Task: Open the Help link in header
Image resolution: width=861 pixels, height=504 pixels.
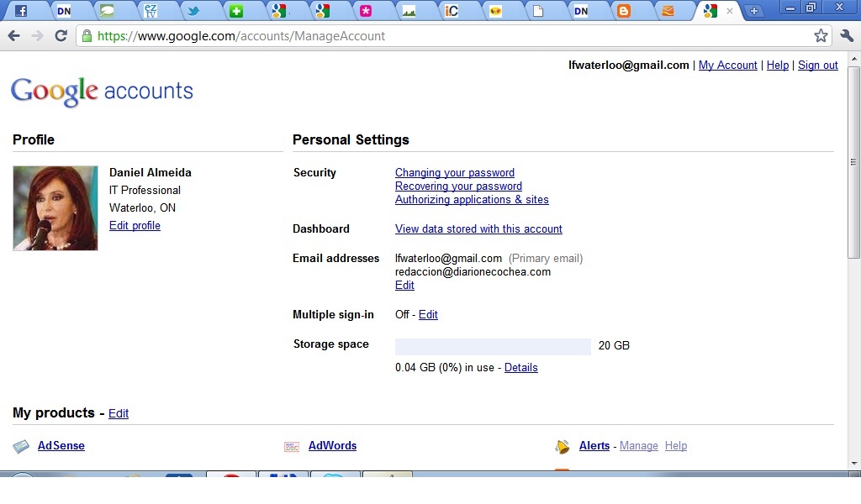Action: point(778,66)
